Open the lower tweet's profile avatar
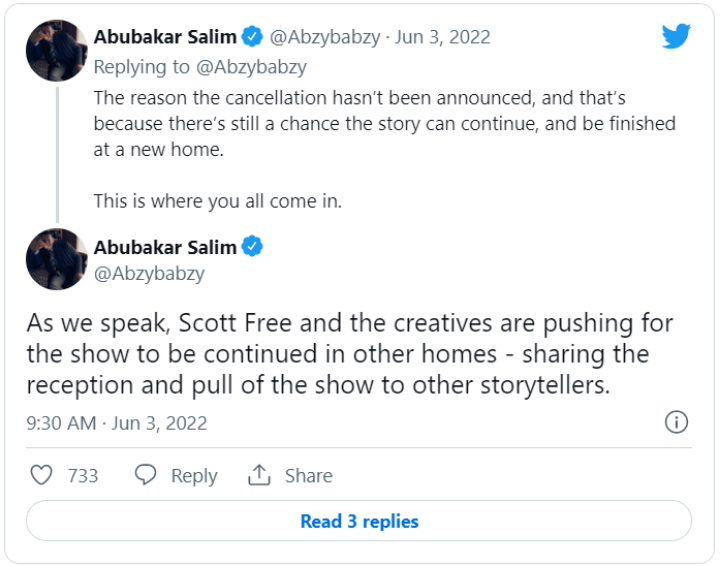The image size is (720, 566). (57, 260)
